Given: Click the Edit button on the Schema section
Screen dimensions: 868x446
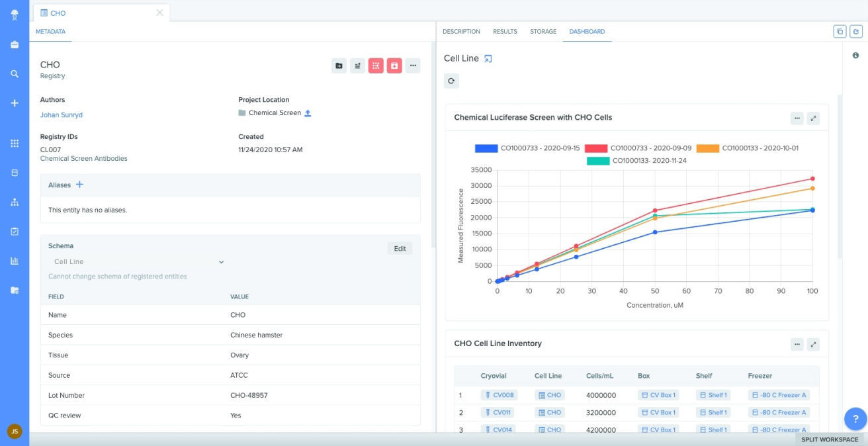Looking at the screenshot, I should click(399, 247).
